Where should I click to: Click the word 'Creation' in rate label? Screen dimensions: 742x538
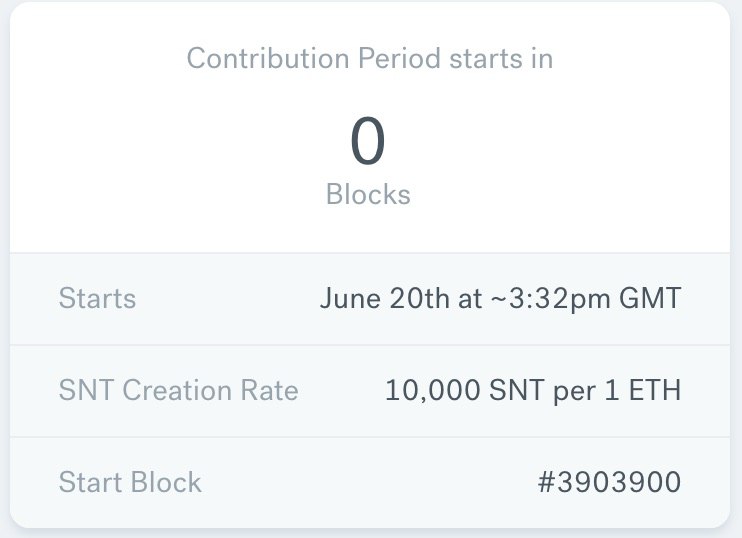pos(177,390)
